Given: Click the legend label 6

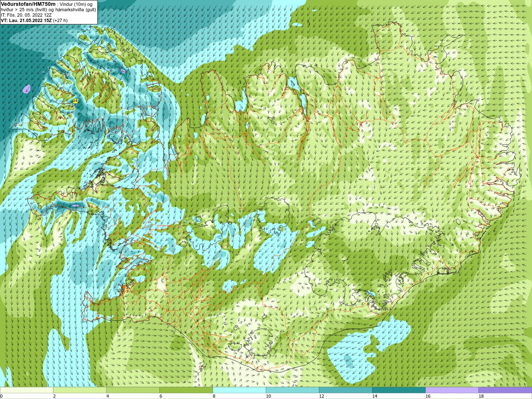Looking at the screenshot, I should (161, 396).
